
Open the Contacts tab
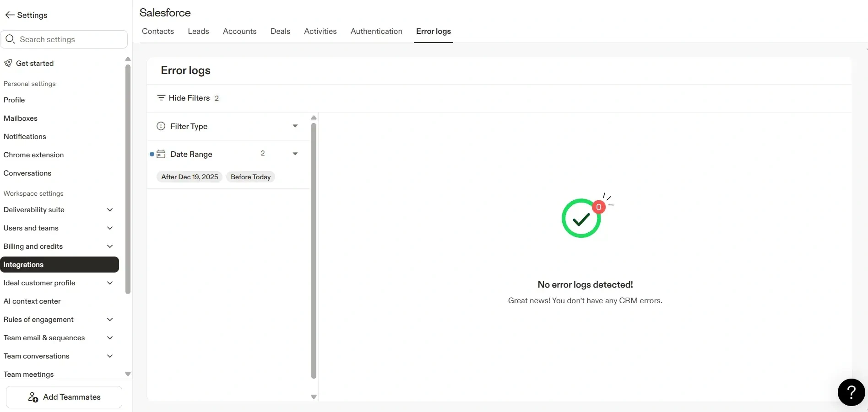click(158, 31)
